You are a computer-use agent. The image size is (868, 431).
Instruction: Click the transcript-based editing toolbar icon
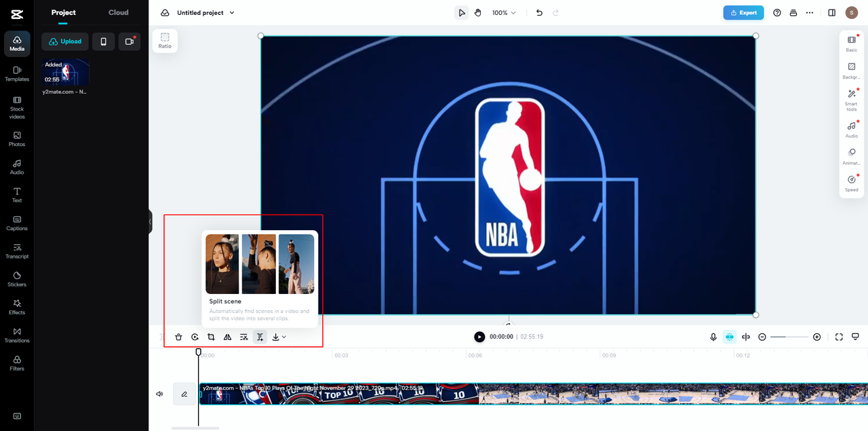(x=244, y=337)
